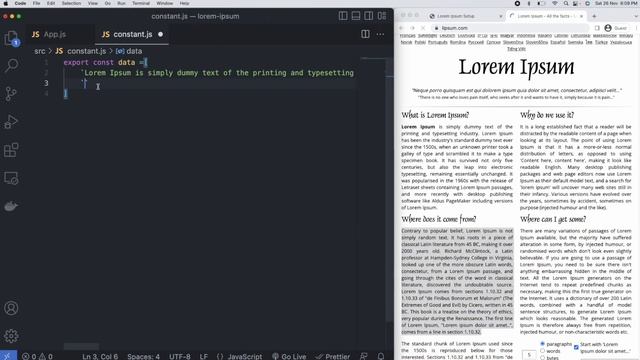Open the Search view in activity bar
Image resolution: width=640 pixels, height=360 pixels.
pos(11,65)
